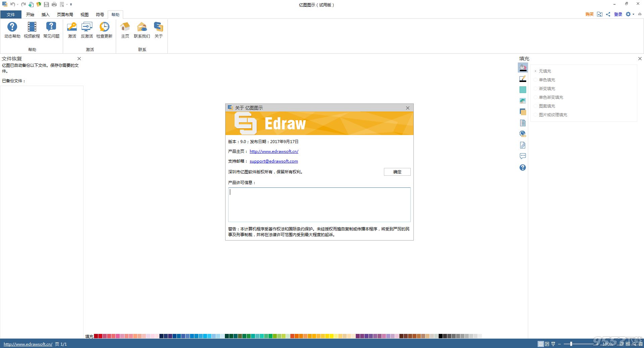
Task: Click the support@edrawsoft.com email link
Action: point(274,161)
